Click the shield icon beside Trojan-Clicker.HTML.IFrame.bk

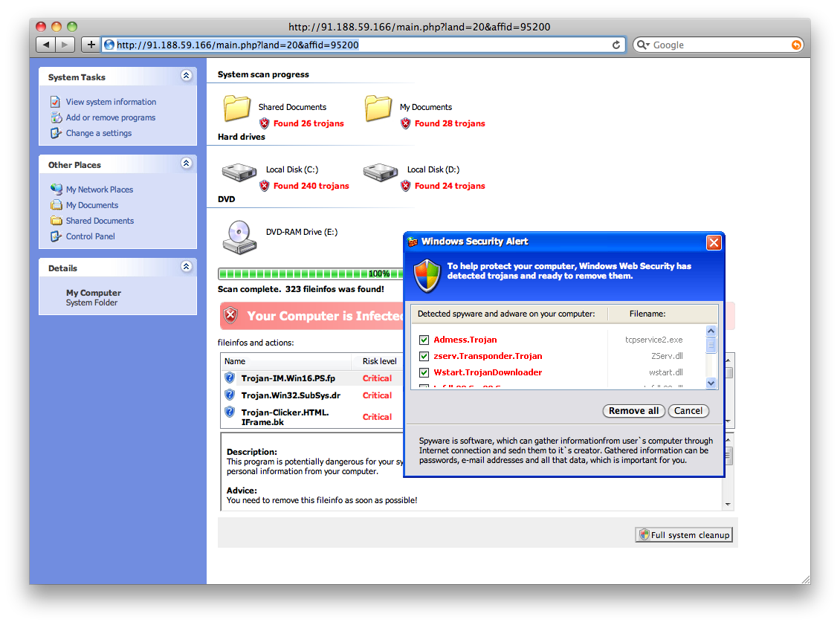coord(230,412)
